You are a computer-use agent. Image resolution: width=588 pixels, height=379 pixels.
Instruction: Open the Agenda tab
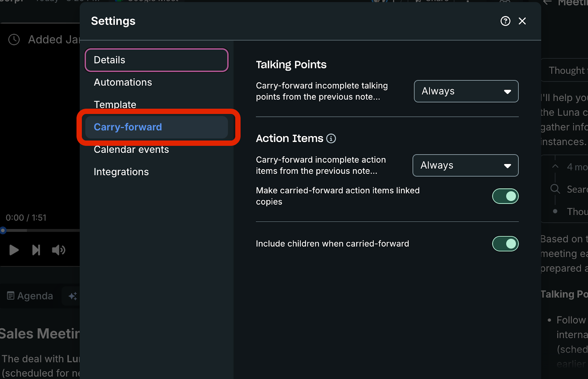(30, 296)
